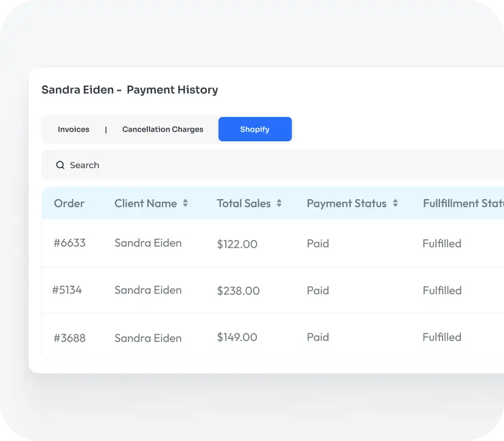Sort by Client Name arrows icon

pyautogui.click(x=185, y=203)
